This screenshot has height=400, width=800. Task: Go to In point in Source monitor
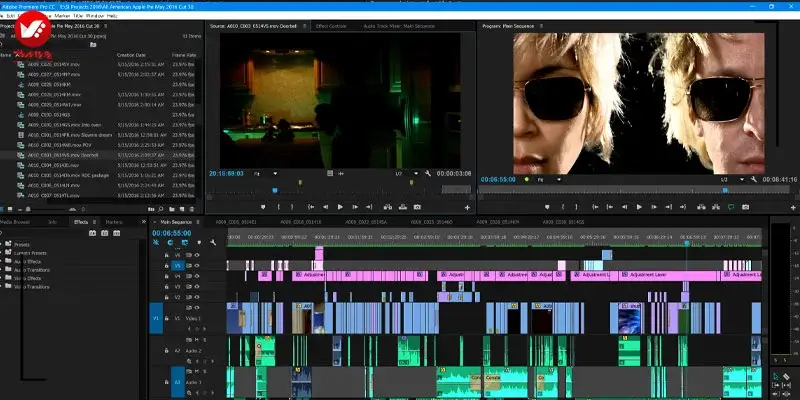(311, 207)
